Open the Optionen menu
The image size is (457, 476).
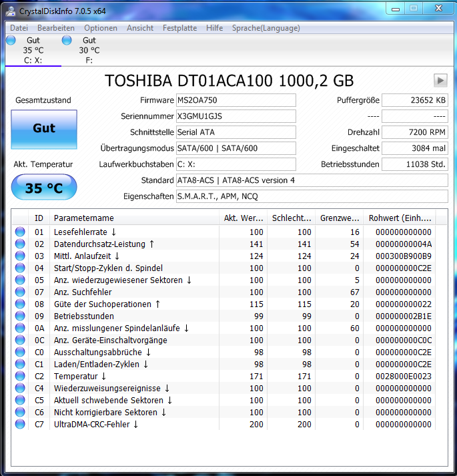point(101,28)
